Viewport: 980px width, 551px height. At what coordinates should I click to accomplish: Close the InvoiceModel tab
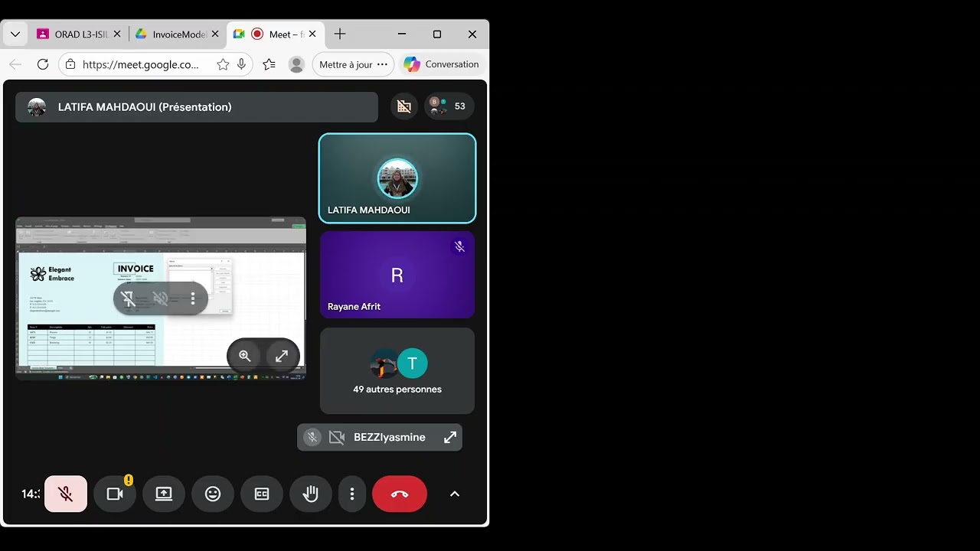coord(215,34)
